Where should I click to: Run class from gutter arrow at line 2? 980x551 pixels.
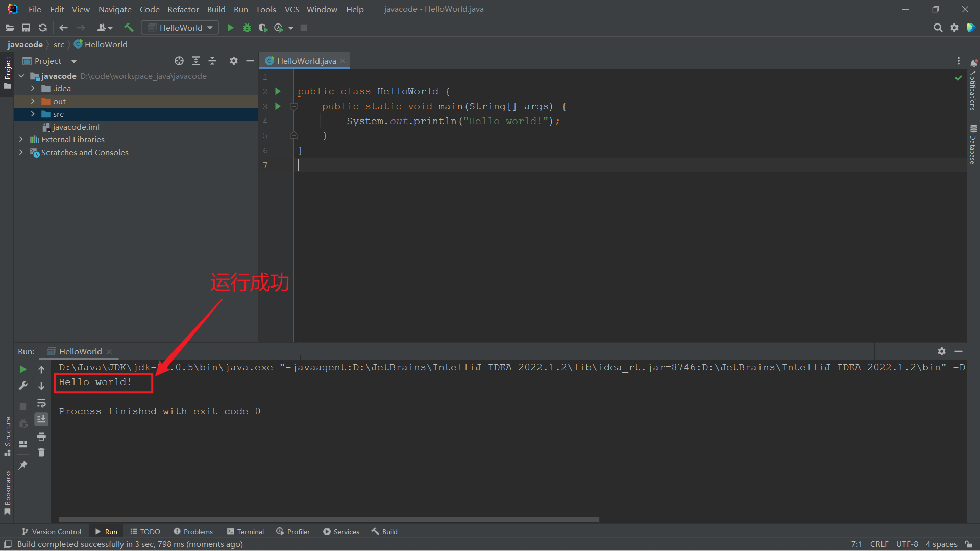pyautogui.click(x=278, y=91)
